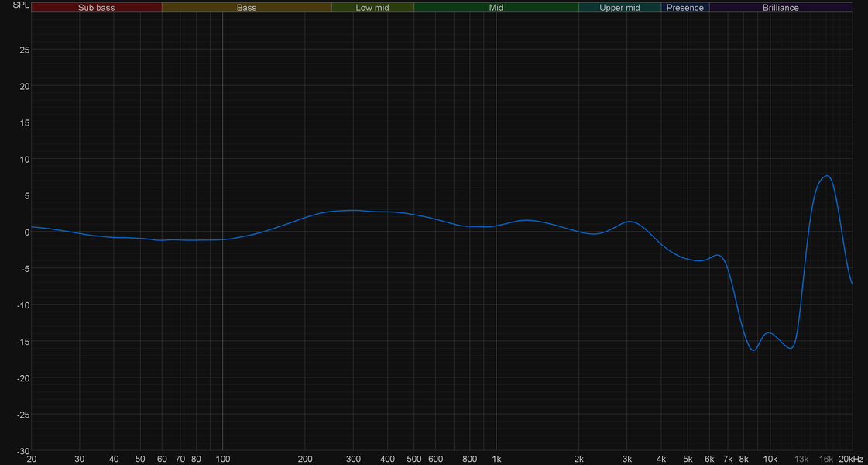
Task: Click the 200 Hz frequency label
Action: (x=305, y=459)
